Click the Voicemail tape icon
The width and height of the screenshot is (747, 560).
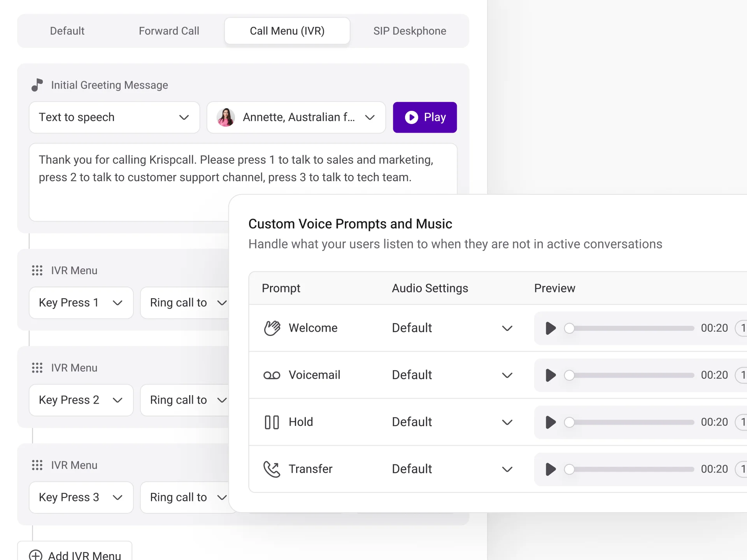(272, 375)
